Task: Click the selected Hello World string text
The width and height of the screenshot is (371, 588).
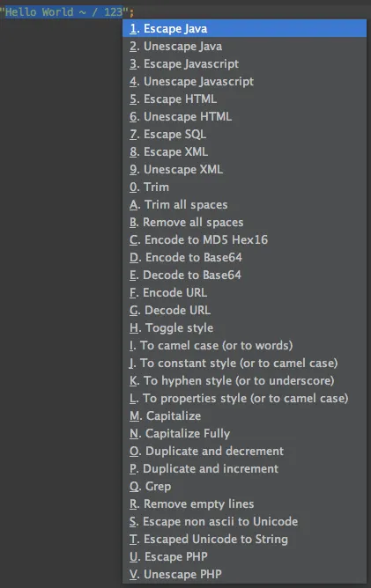Action: (63, 12)
